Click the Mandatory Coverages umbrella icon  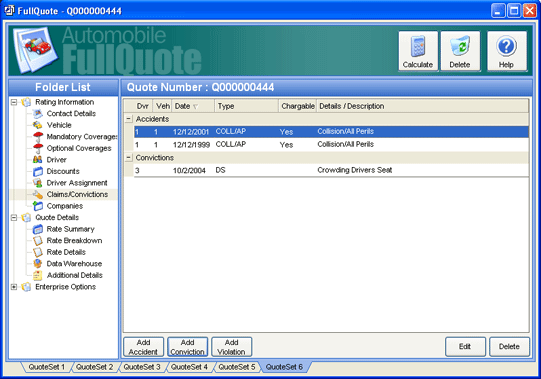click(x=38, y=137)
